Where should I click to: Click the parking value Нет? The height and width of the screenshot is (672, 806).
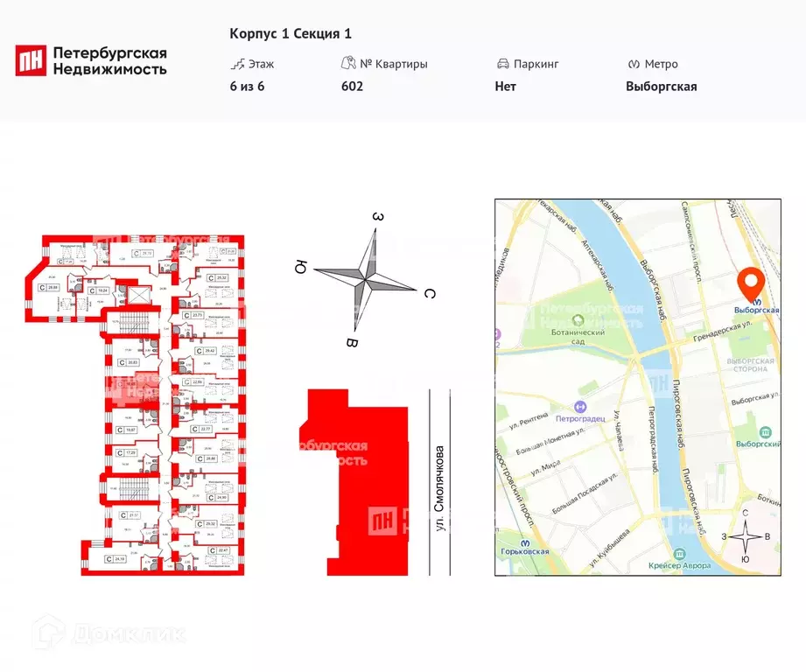(x=505, y=87)
